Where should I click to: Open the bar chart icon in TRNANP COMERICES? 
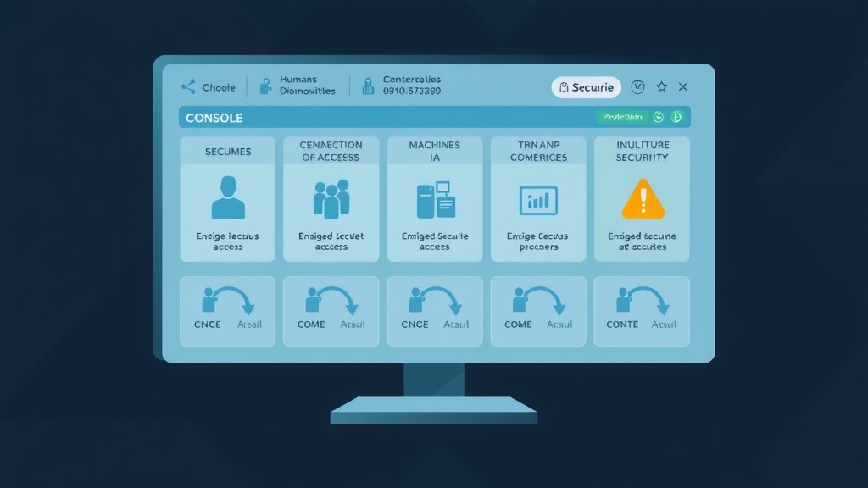pos(538,201)
